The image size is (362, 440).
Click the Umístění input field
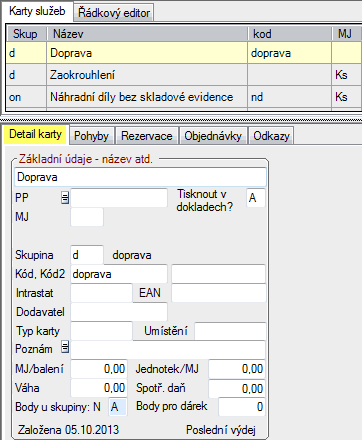point(230,331)
